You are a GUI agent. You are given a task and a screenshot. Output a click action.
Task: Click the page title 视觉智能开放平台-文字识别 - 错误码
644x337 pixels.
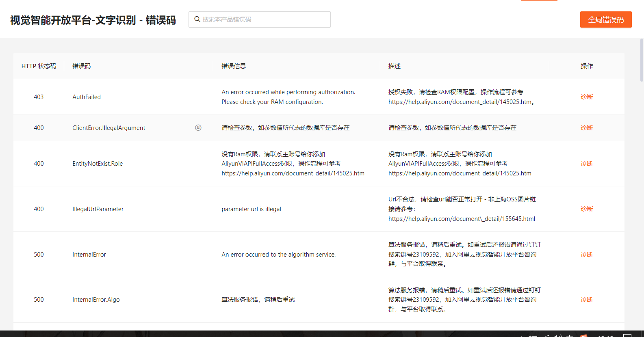[x=93, y=20]
